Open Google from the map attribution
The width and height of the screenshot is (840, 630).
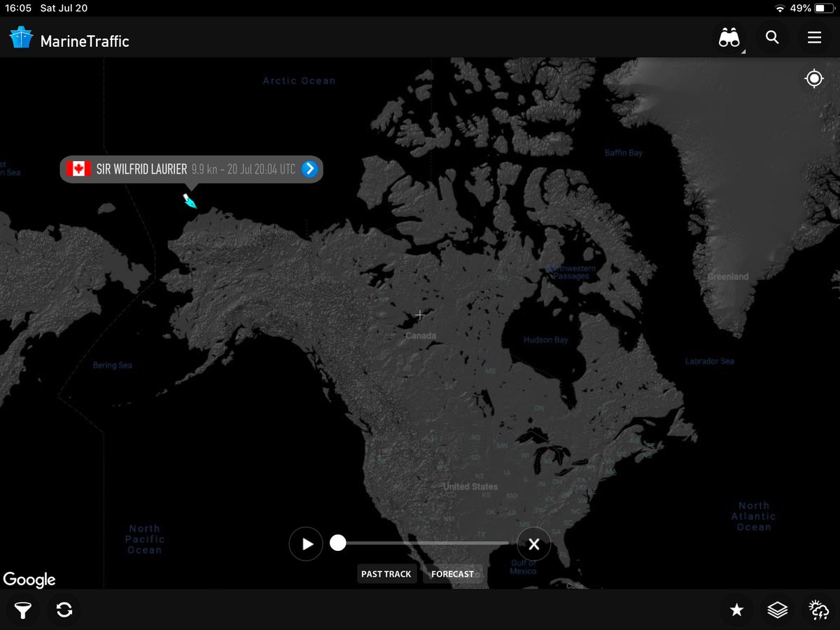coord(29,580)
